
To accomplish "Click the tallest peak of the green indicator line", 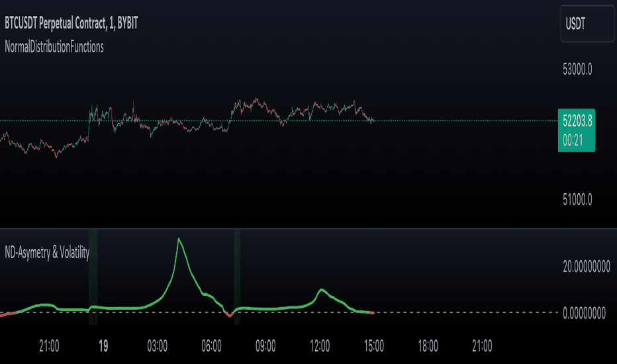I will pos(179,240).
